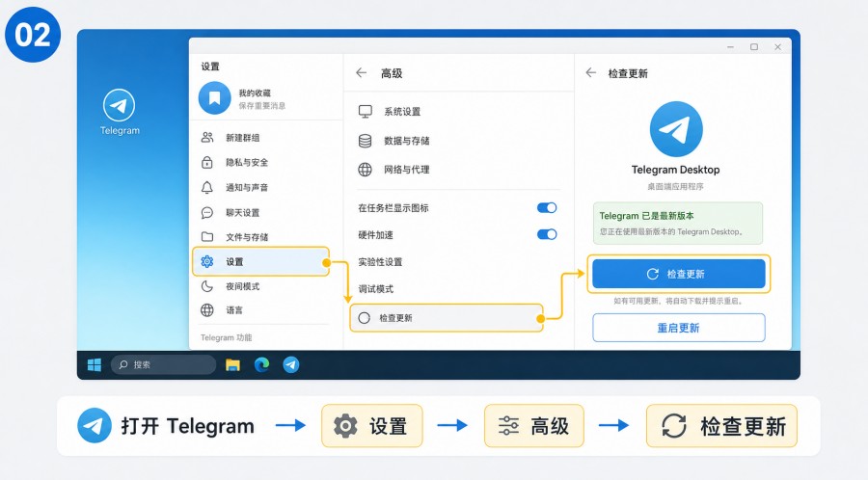Viewport: 868px width, 480px height.
Task: Open Telegram from the taskbar
Action: tap(291, 364)
